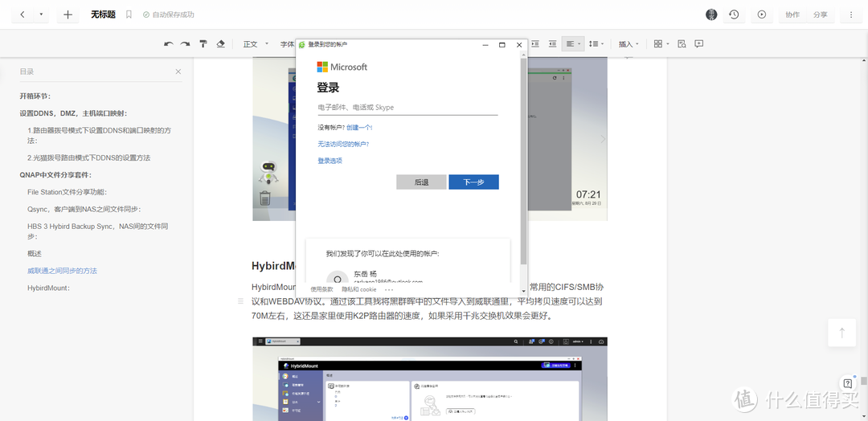The height and width of the screenshot is (421, 868).
Task: Open the 使用条款 link
Action: coord(321,289)
